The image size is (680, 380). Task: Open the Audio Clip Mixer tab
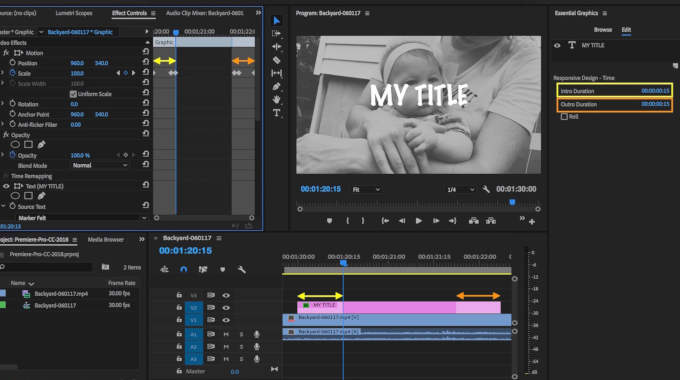point(205,13)
